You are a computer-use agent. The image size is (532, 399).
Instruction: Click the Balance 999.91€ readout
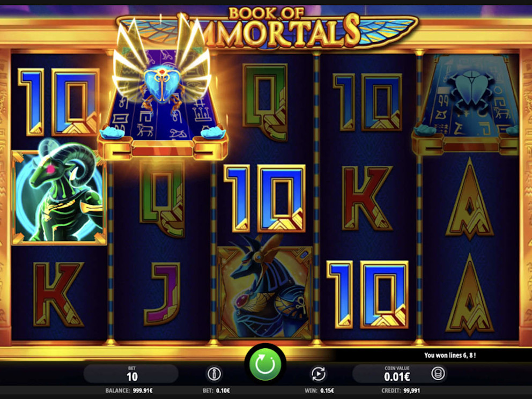point(129,390)
